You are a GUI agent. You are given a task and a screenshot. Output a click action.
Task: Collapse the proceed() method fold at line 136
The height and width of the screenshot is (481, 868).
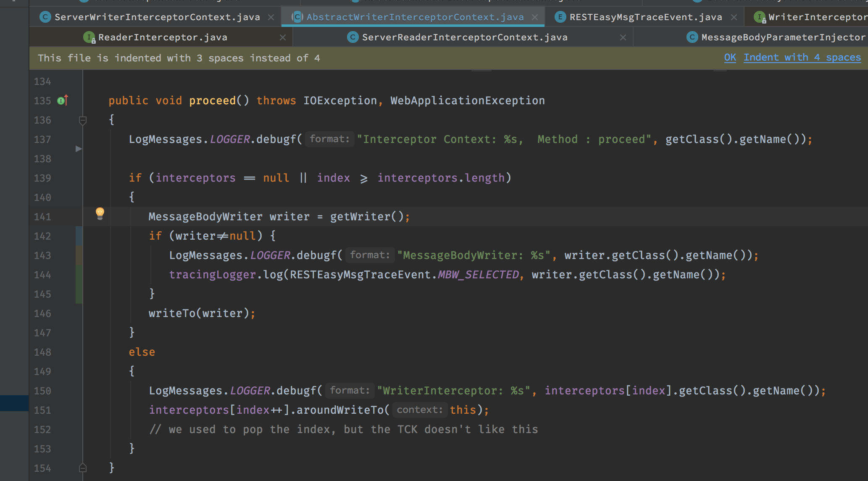(x=83, y=121)
